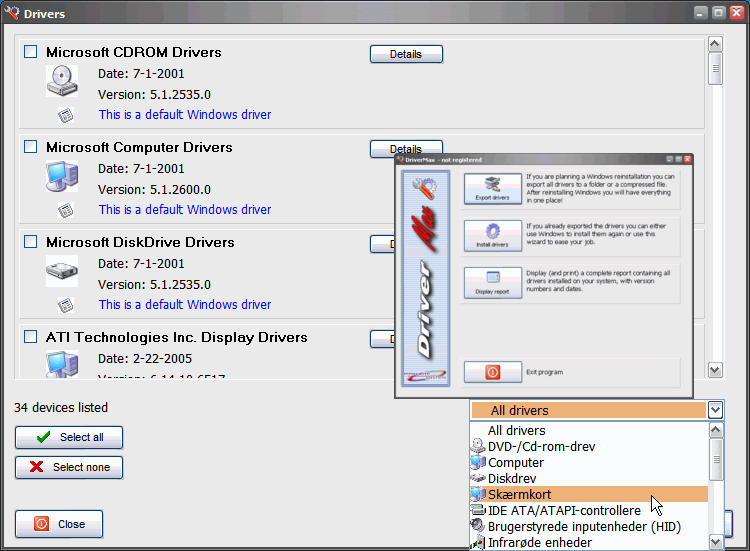Click Exit program power button in DriverMax
Image resolution: width=750 pixels, height=551 pixels.
(493, 372)
